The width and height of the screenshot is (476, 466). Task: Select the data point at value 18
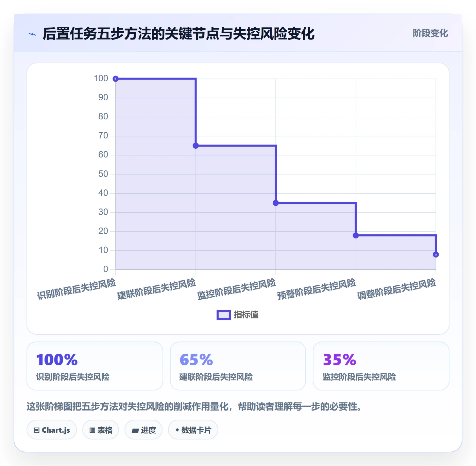[356, 235]
